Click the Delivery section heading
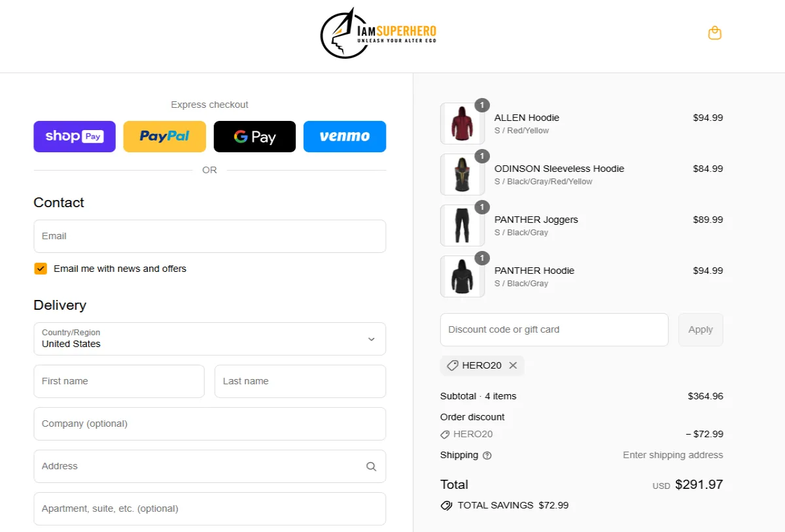Screen dimensions: 785x532 point(60,305)
